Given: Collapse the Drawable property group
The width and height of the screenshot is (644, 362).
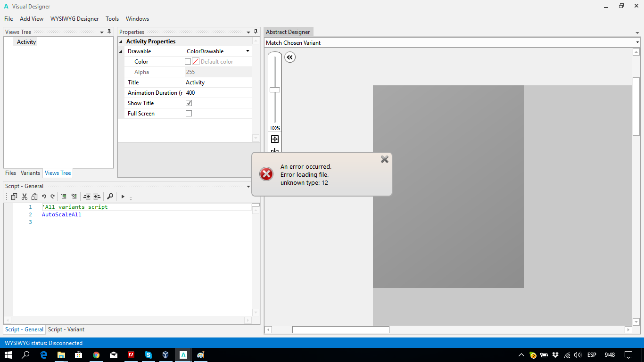Looking at the screenshot, I should tap(121, 51).
